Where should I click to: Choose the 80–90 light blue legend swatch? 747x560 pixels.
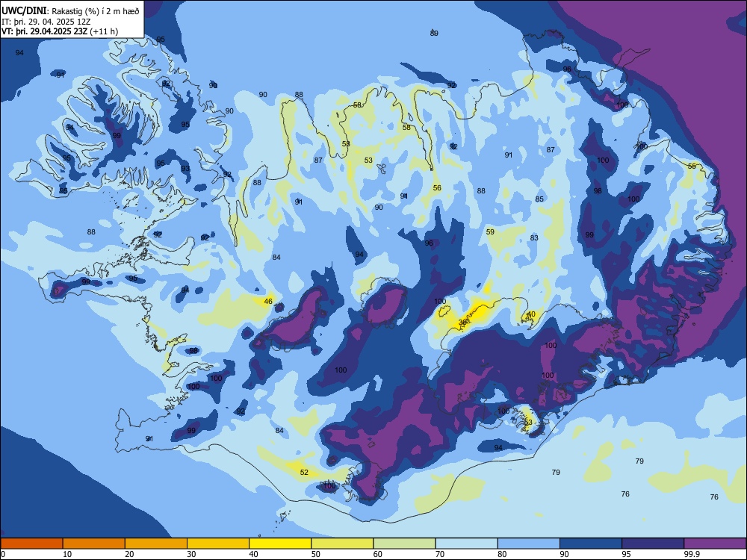coord(529,544)
